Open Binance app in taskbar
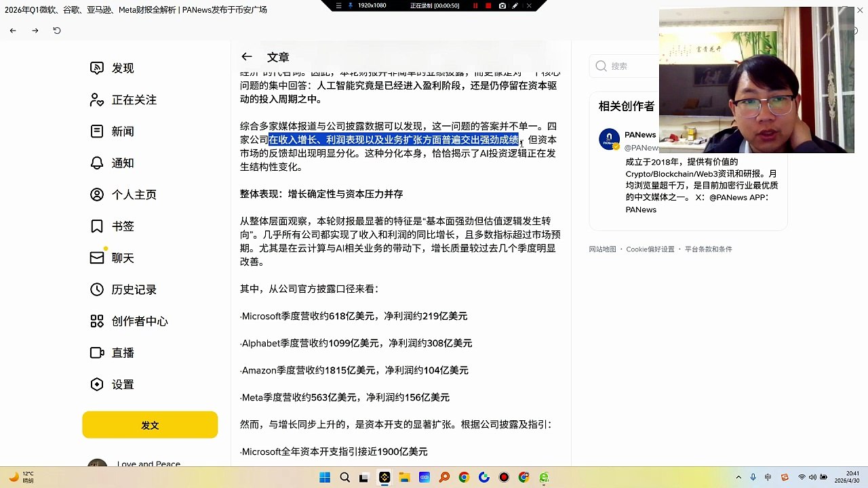The width and height of the screenshot is (868, 488). (384, 477)
